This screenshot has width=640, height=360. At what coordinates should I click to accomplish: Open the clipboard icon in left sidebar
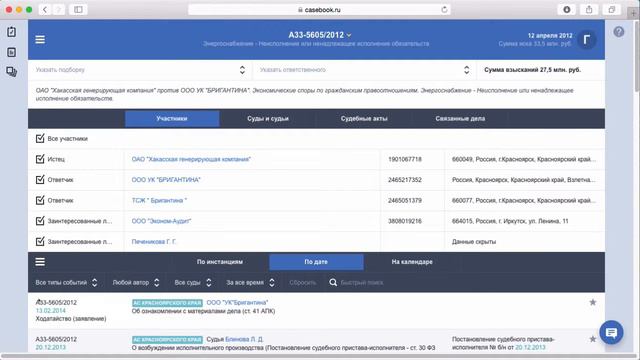coord(11,32)
